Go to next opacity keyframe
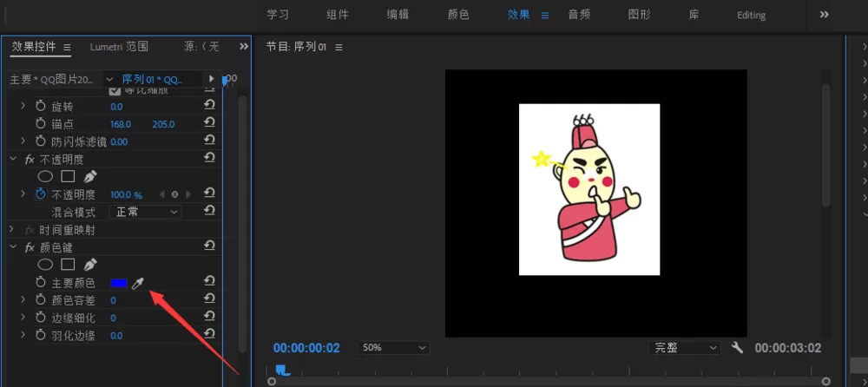 pos(188,194)
